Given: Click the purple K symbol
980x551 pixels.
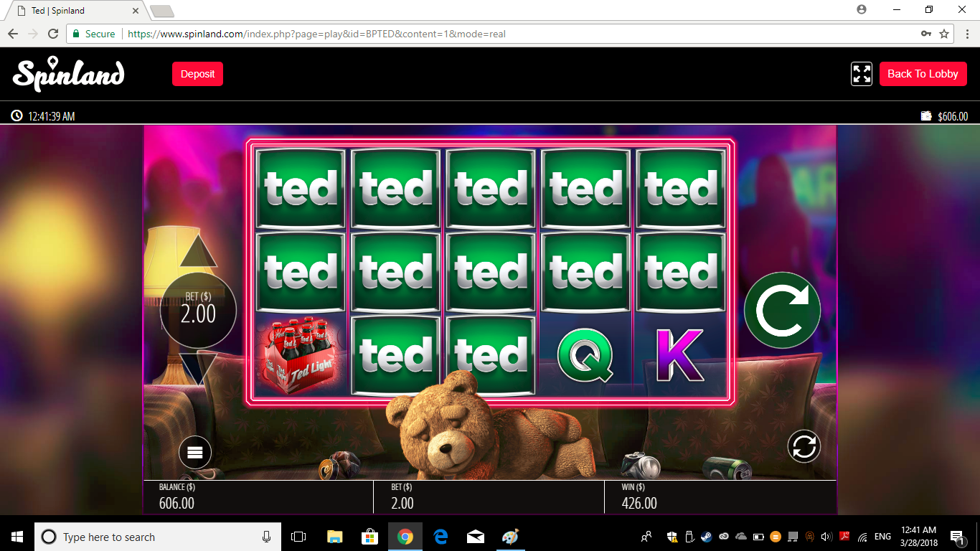Looking at the screenshot, I should click(681, 355).
